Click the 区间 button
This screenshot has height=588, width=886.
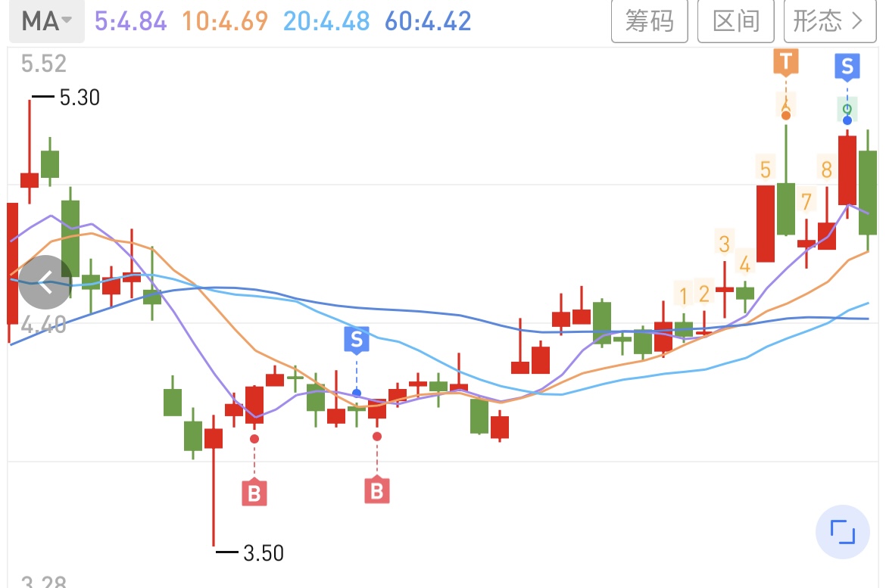point(736,21)
